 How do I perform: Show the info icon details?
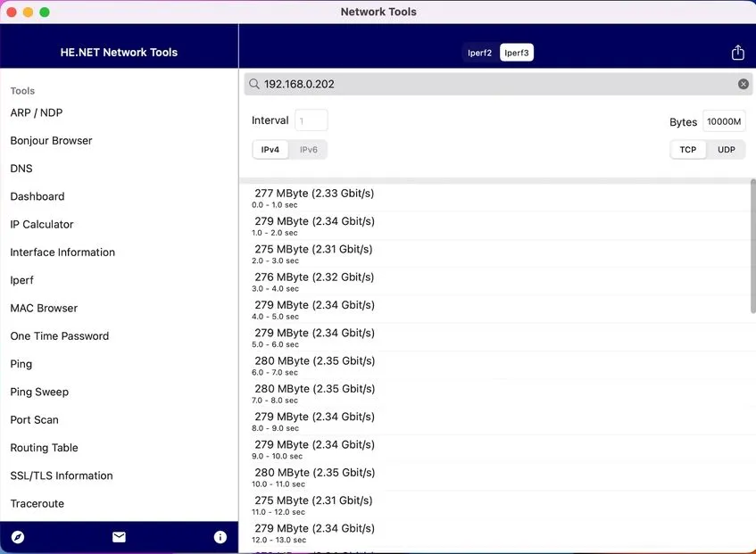coord(220,537)
